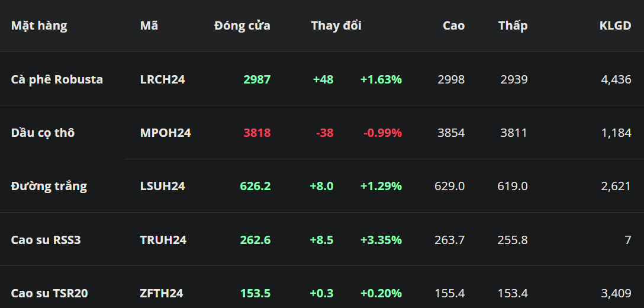Click the 4,436 trading volume value
Viewport: 644px width, 308px height.
click(x=616, y=79)
